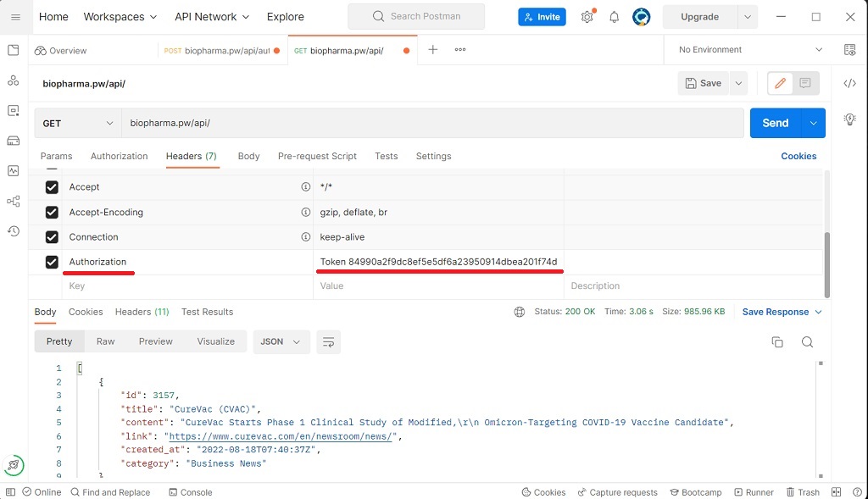Click the response body vertical scrollbar
Screen dimensions: 868x499
pyautogui.click(x=821, y=419)
